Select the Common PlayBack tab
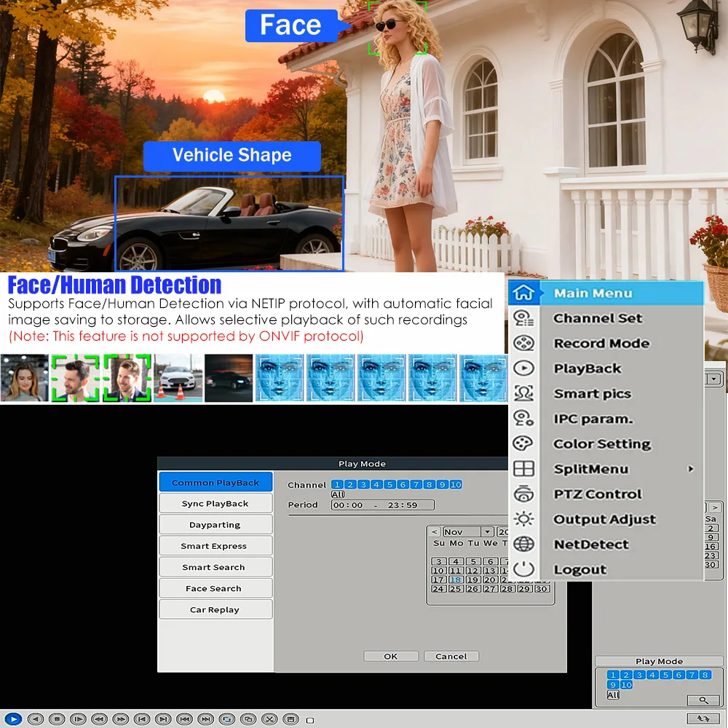 click(215, 483)
